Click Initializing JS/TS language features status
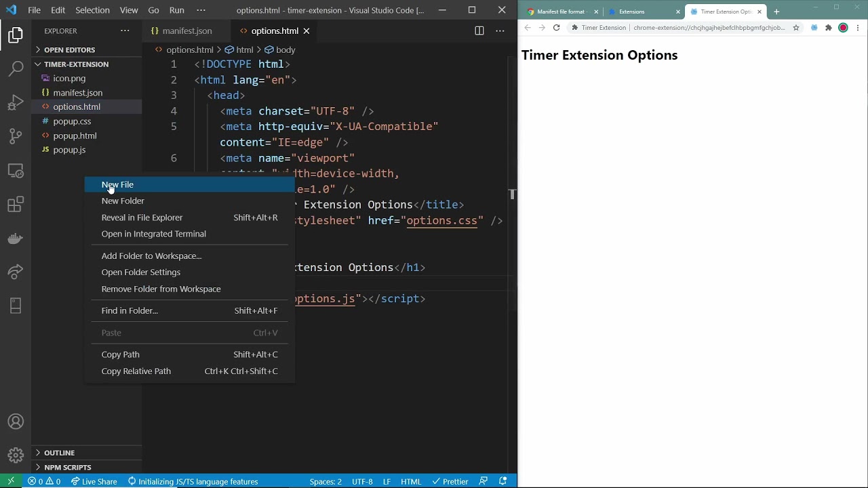The image size is (868, 488). click(x=193, y=481)
